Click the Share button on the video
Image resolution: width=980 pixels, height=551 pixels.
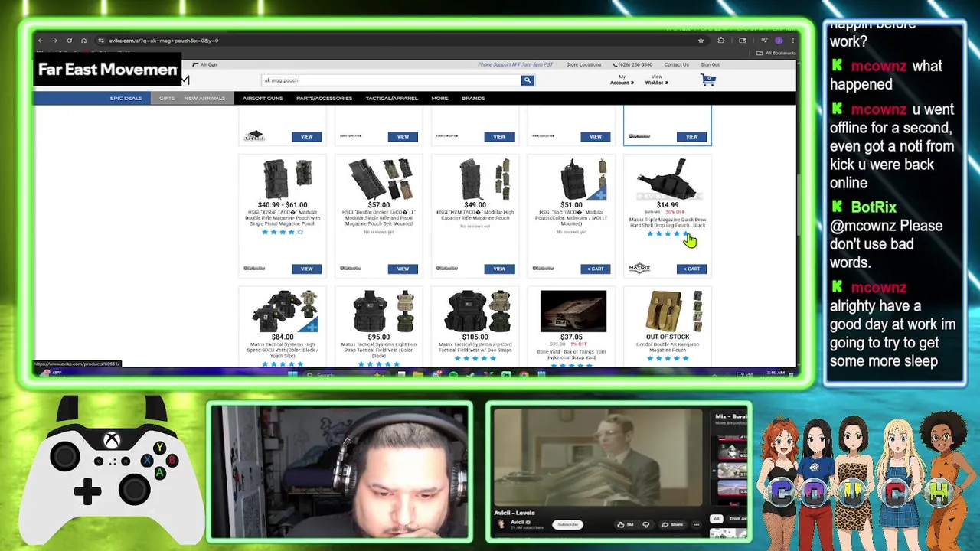click(x=672, y=524)
